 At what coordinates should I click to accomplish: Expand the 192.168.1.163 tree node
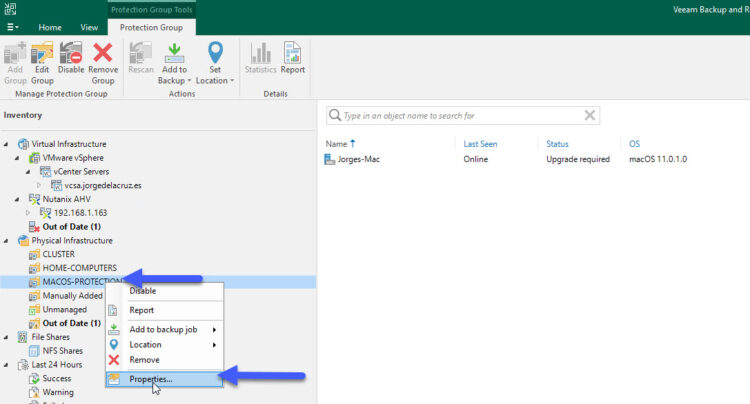point(28,213)
